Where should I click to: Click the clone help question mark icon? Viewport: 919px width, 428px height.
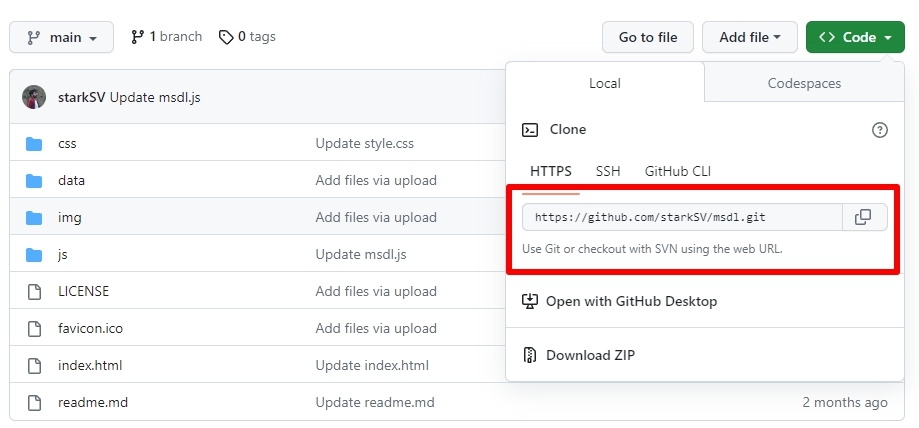click(x=880, y=130)
